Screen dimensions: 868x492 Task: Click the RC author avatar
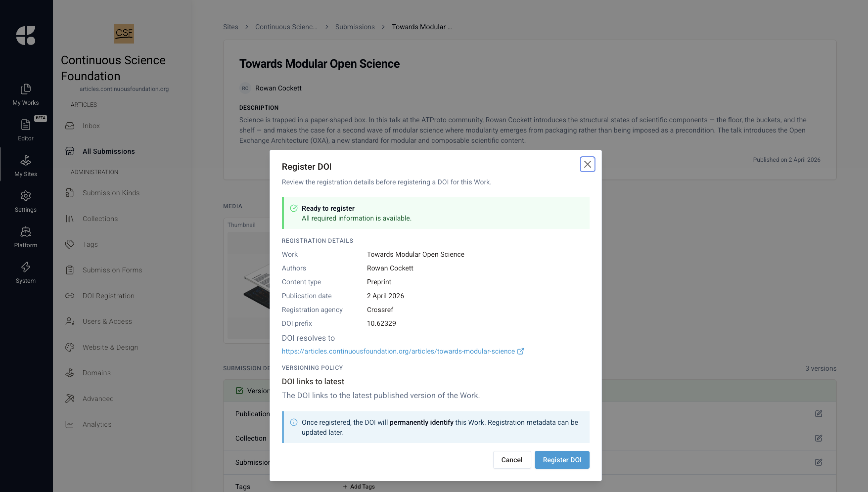245,88
